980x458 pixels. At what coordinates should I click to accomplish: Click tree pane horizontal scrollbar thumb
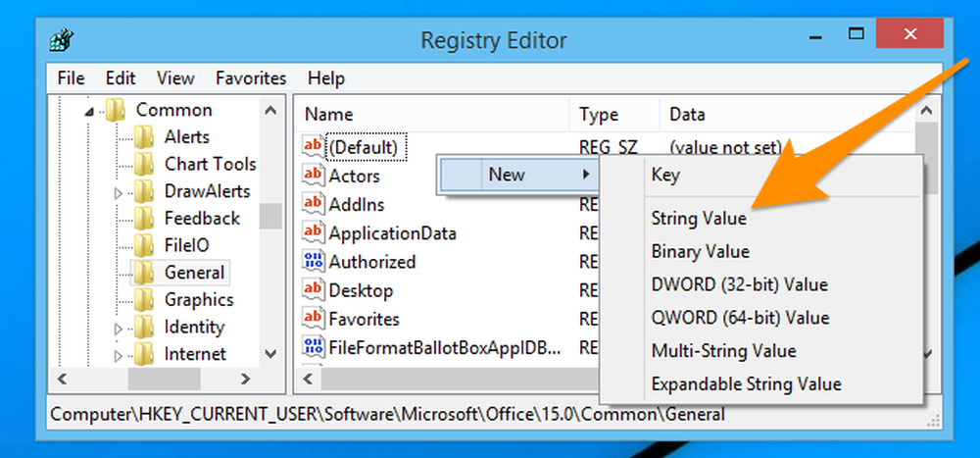164,379
